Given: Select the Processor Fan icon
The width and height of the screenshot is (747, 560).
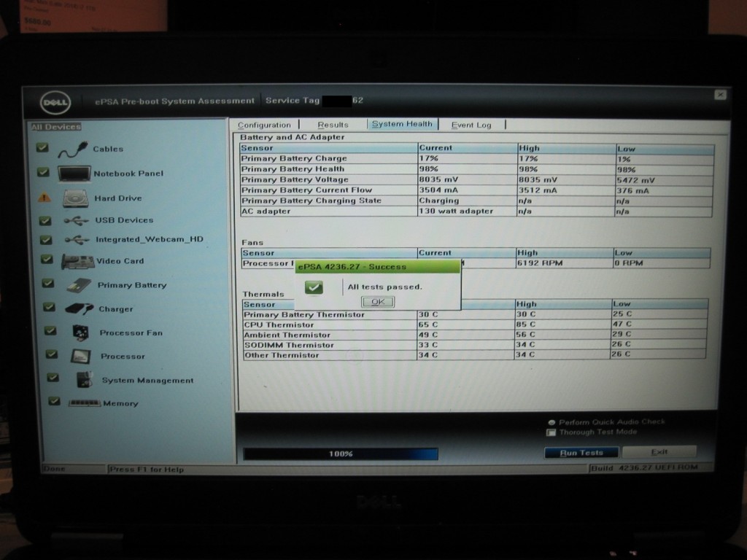Looking at the screenshot, I should click(x=80, y=332).
